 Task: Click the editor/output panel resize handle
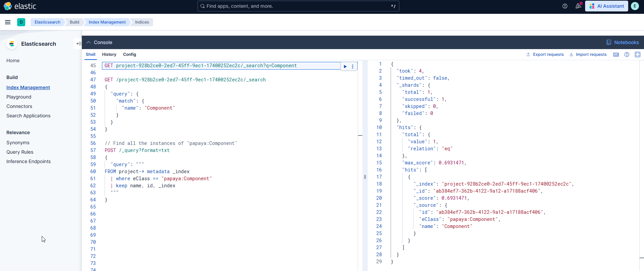click(365, 177)
